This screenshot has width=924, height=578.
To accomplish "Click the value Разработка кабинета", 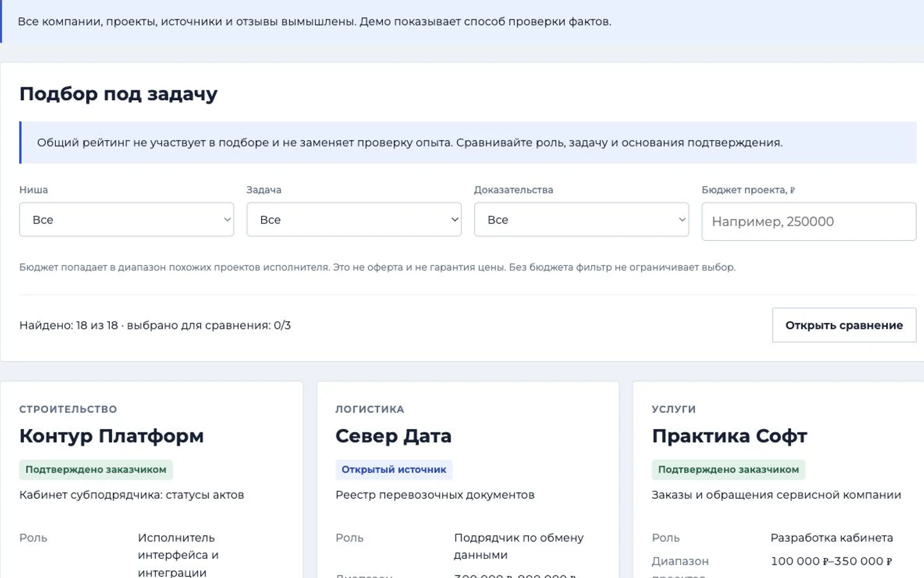I will (x=832, y=538).
